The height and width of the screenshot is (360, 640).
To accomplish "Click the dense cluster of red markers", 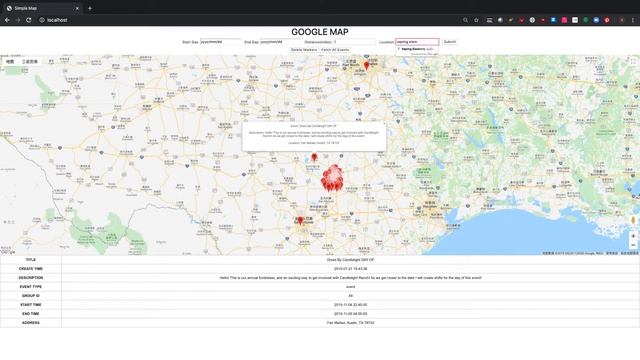I will 332,178.
